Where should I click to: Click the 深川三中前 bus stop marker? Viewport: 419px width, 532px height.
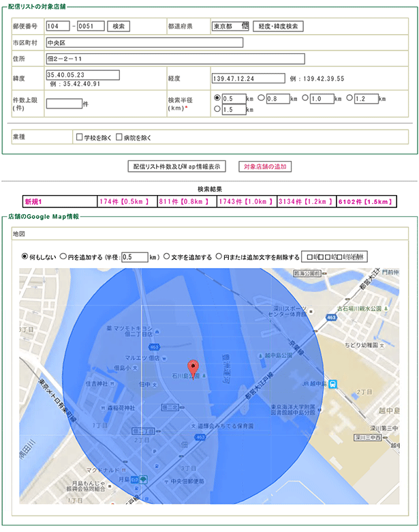(368, 438)
